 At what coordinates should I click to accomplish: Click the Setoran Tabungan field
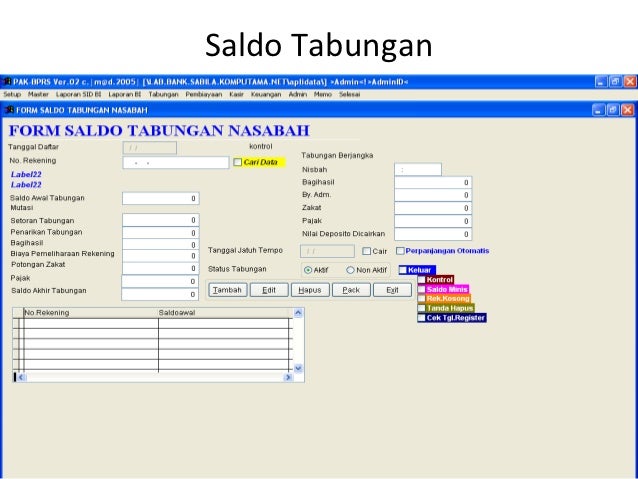click(x=161, y=220)
